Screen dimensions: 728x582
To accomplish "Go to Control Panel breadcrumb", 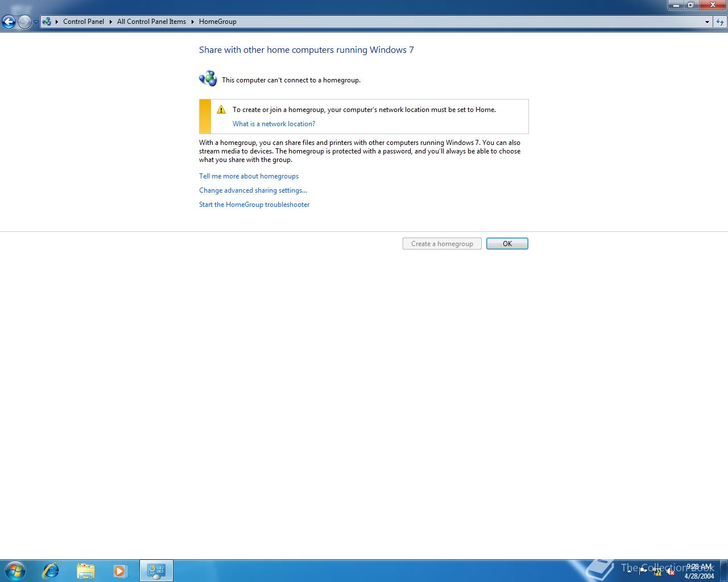I will (84, 22).
